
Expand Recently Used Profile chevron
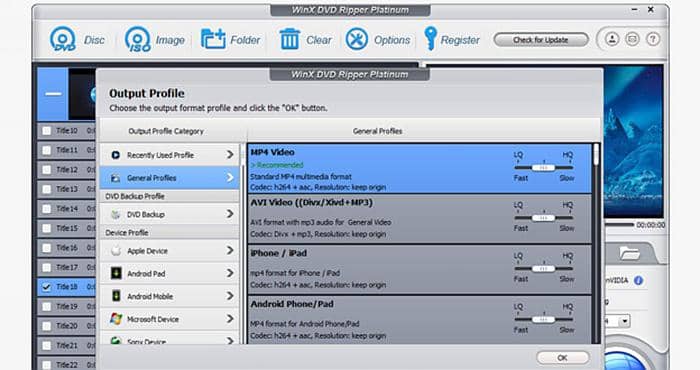coord(230,154)
